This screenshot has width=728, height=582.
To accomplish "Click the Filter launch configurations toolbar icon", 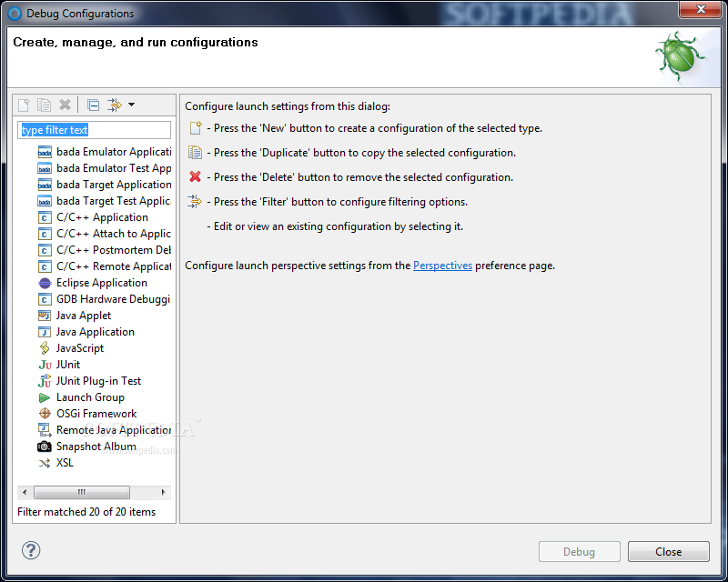I will [x=115, y=105].
